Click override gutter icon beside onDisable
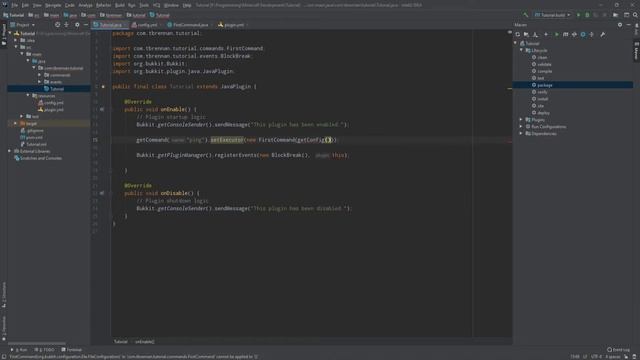 coord(102,193)
